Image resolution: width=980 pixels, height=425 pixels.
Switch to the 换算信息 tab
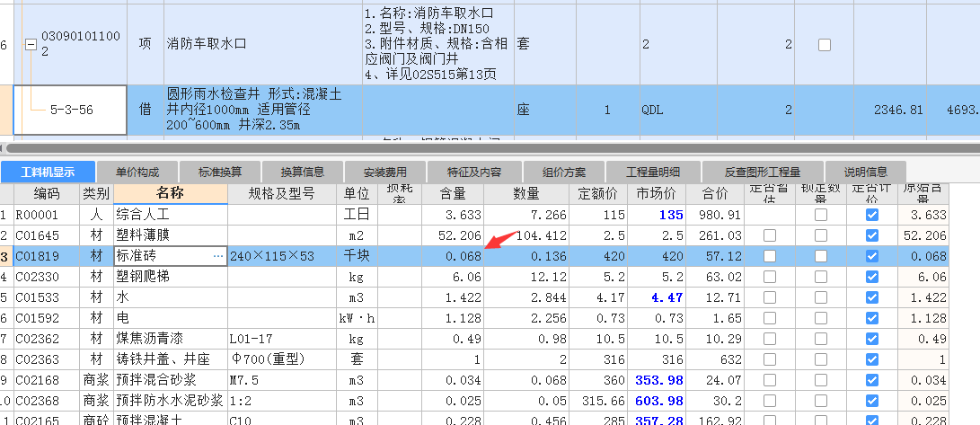click(302, 172)
